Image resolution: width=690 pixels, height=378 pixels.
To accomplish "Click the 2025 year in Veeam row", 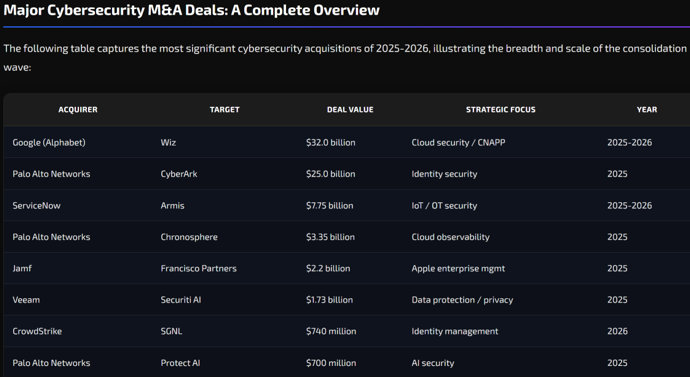I will pyautogui.click(x=617, y=300).
